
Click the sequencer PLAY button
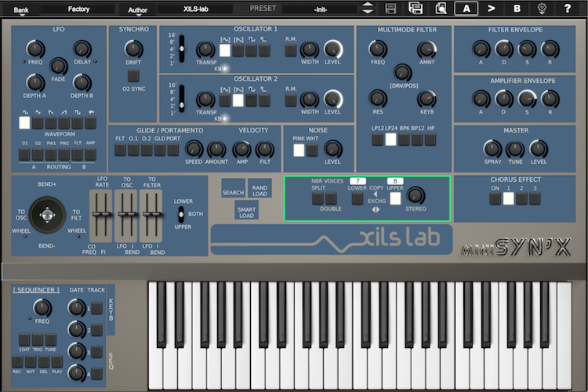click(57, 361)
